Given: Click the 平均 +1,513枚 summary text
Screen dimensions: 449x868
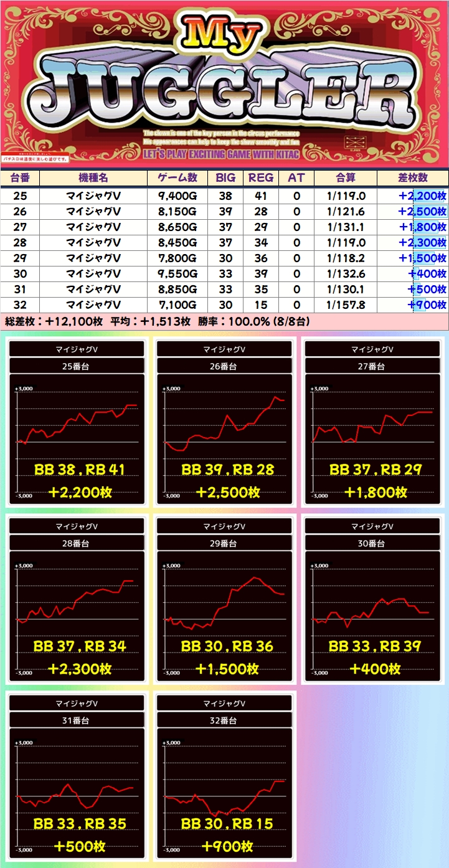Looking at the screenshot, I should (150, 321).
